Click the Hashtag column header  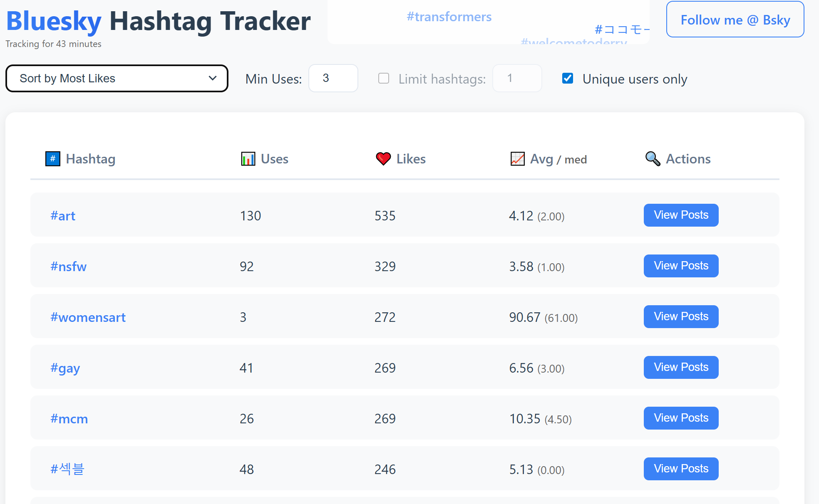[x=80, y=159]
